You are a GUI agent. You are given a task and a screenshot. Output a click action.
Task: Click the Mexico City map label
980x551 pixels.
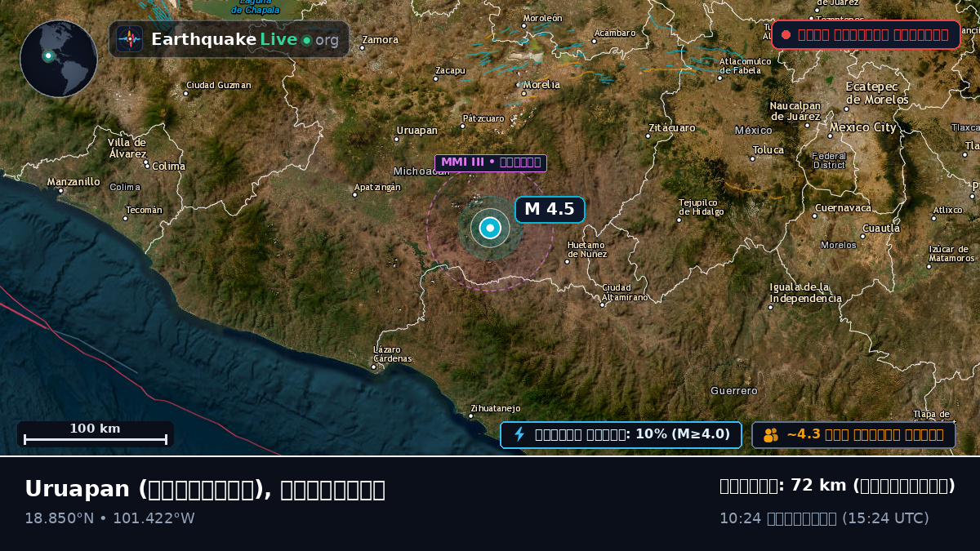tap(862, 127)
